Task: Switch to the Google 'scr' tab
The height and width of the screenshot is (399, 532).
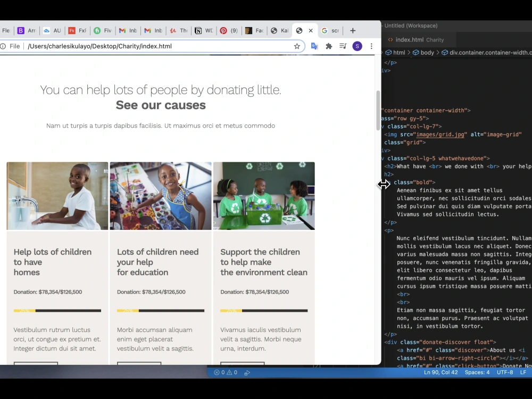Action: [330, 30]
